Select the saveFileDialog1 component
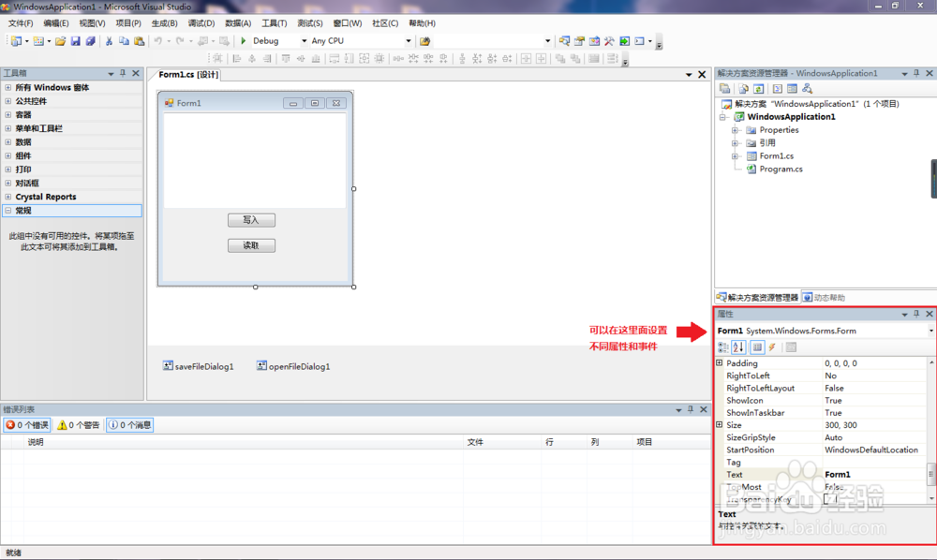This screenshot has height=560, width=937. (x=199, y=366)
